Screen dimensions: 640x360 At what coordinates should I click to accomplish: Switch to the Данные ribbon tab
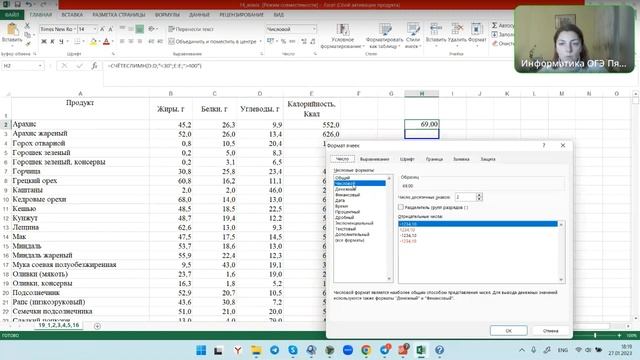[x=199, y=15]
